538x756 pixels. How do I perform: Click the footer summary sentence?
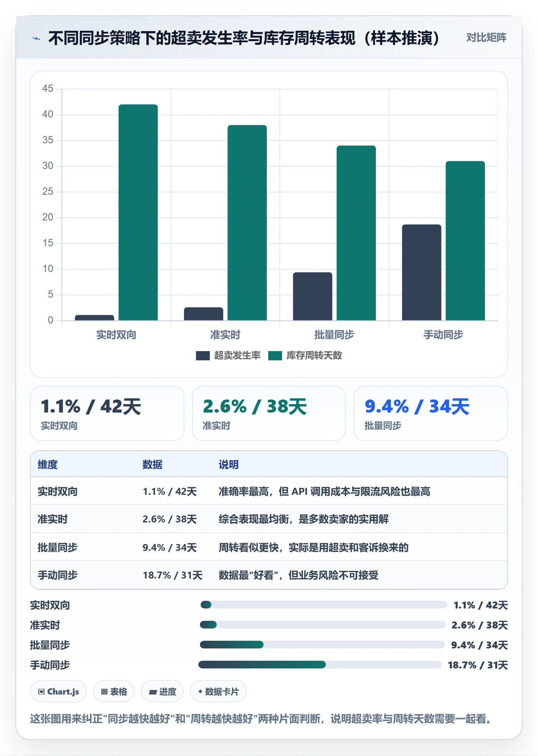pyautogui.click(x=261, y=718)
